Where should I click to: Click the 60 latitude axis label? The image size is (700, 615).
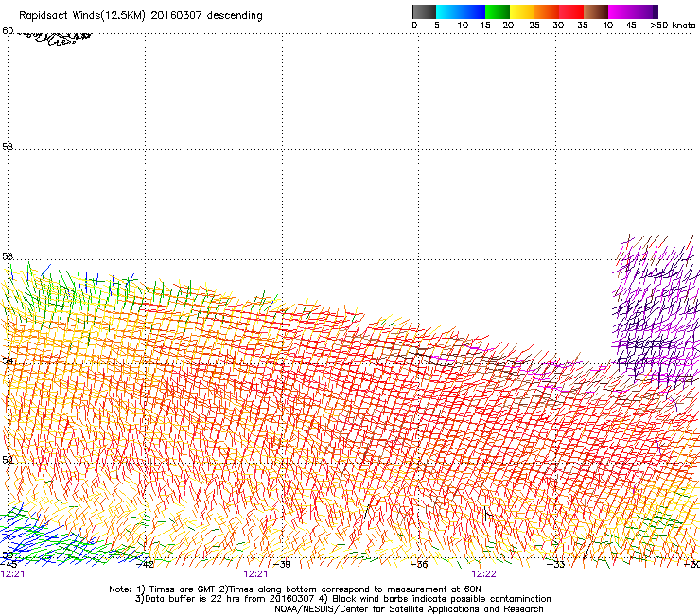point(8,31)
